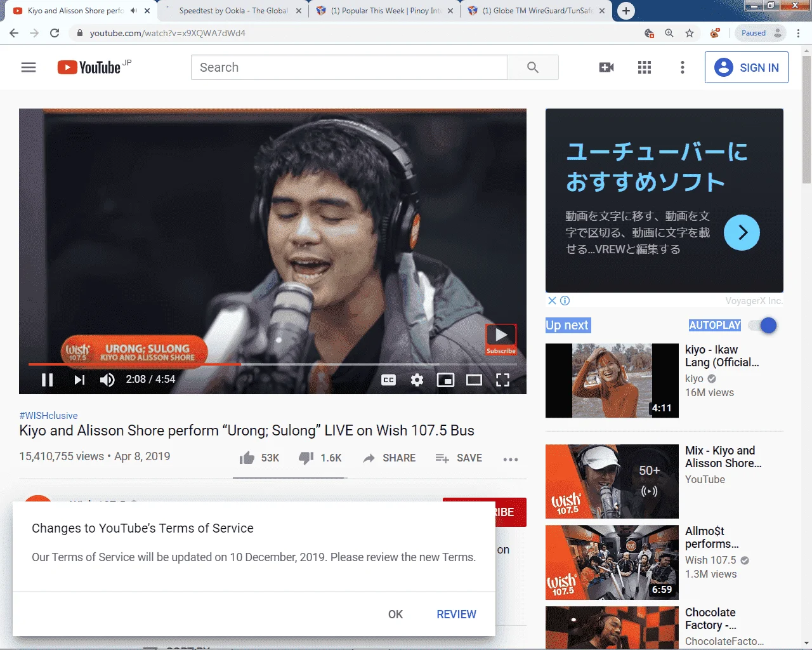Screen dimensions: 812x650
Task: Open Mix - Kiyo and Alisson Shore thumbnail
Action: coord(612,481)
